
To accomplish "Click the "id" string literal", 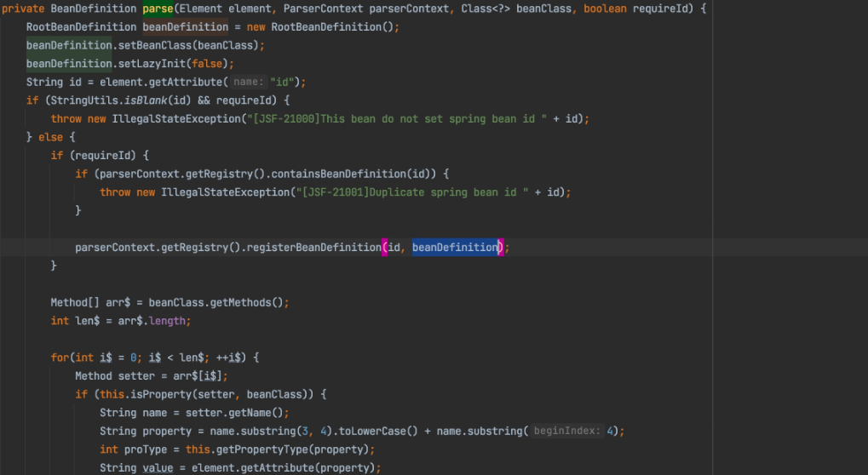I will pos(282,82).
